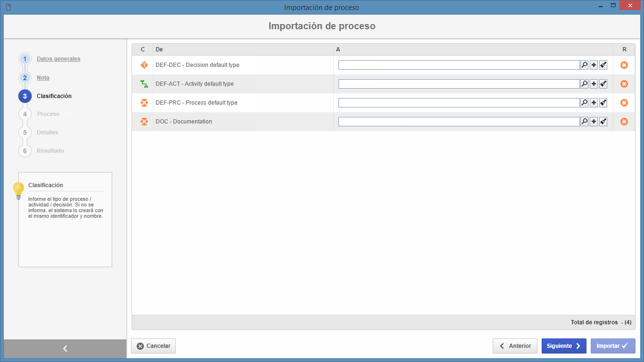Click the Cancelar button
Screen dimensions: 644x362
pyautogui.click(x=154, y=346)
